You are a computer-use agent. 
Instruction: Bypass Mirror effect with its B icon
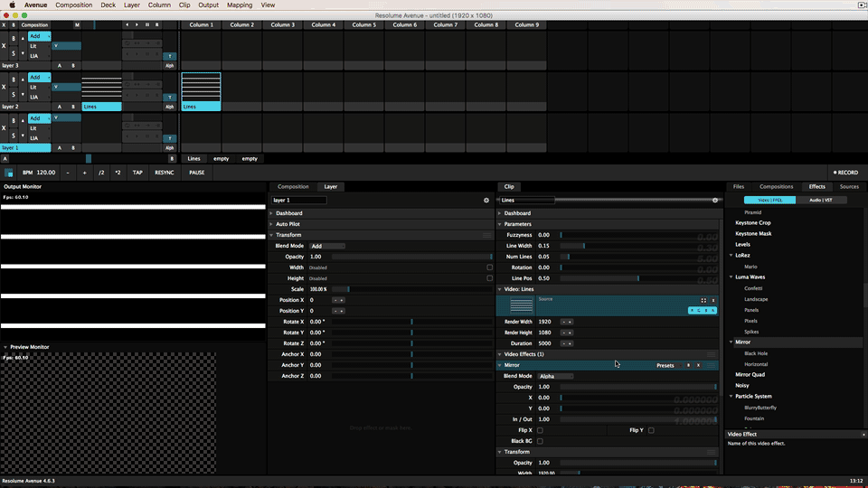(688, 366)
